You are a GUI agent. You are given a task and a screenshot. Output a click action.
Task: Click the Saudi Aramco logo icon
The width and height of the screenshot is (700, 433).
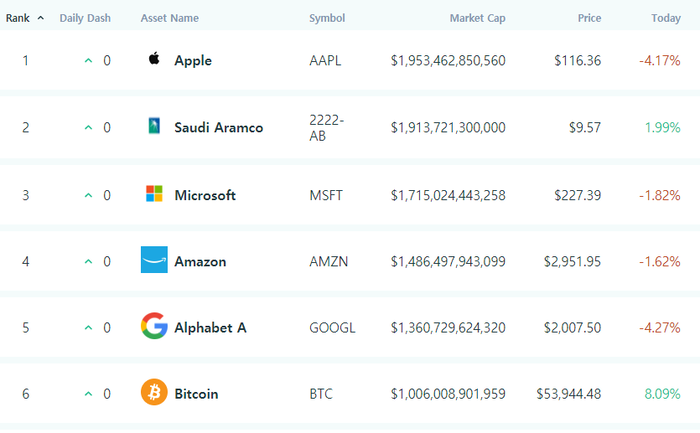[154, 126]
